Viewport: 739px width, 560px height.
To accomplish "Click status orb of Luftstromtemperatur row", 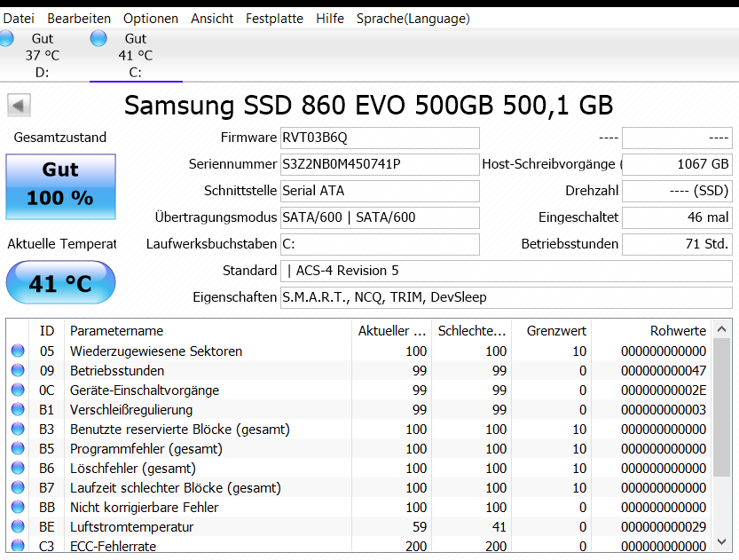I will 18,526.
